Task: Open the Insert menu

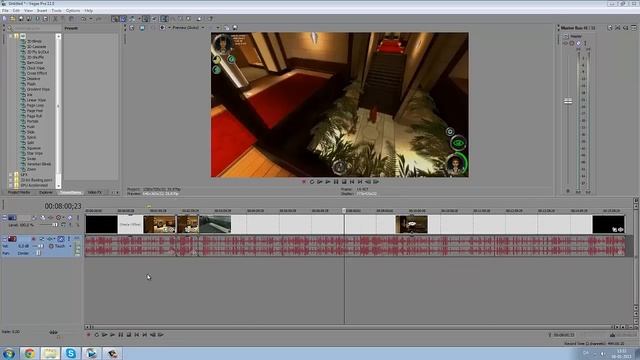Action: (x=42, y=11)
